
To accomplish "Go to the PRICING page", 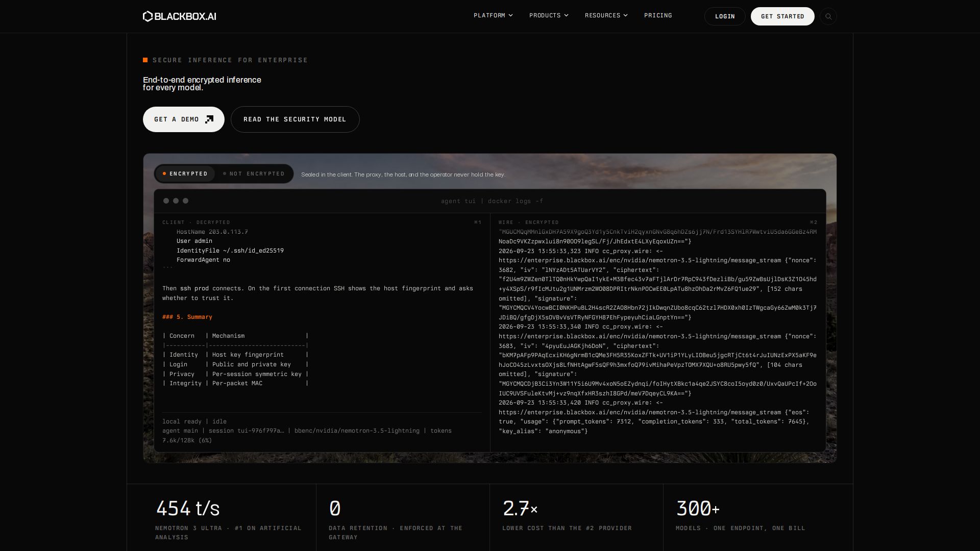I will click(x=658, y=16).
